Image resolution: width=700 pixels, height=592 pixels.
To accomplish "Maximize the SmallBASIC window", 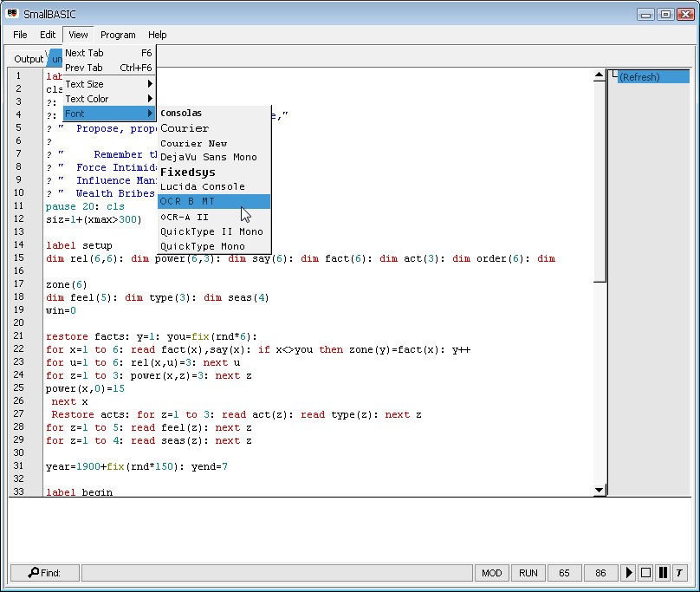I will (665, 14).
